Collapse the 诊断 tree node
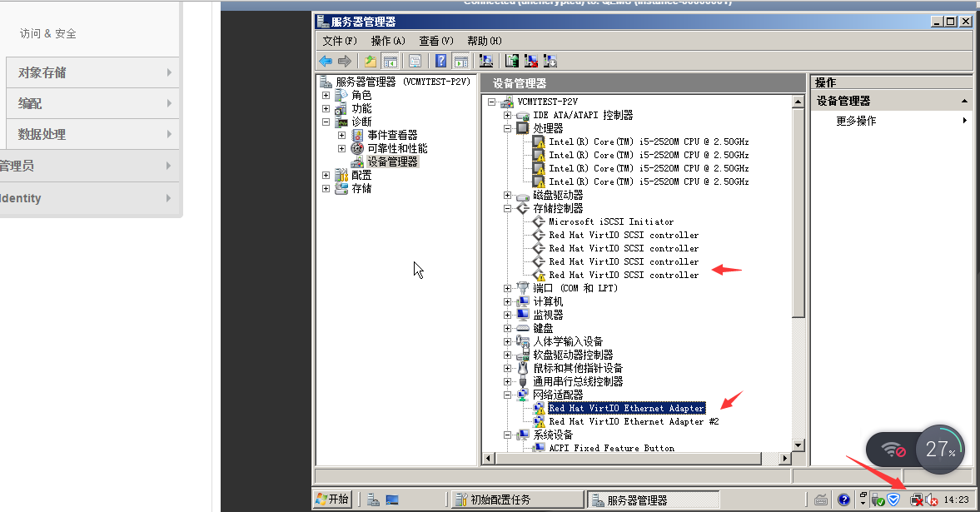980x512 pixels. [326, 122]
